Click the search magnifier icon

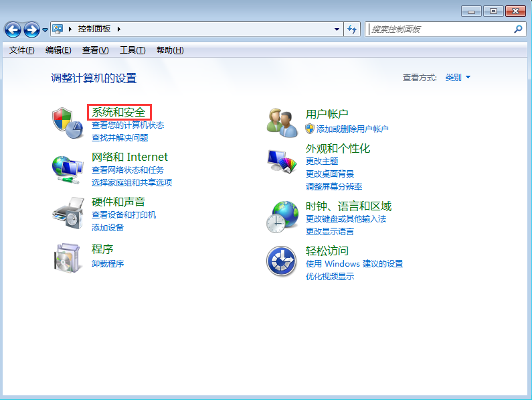517,29
